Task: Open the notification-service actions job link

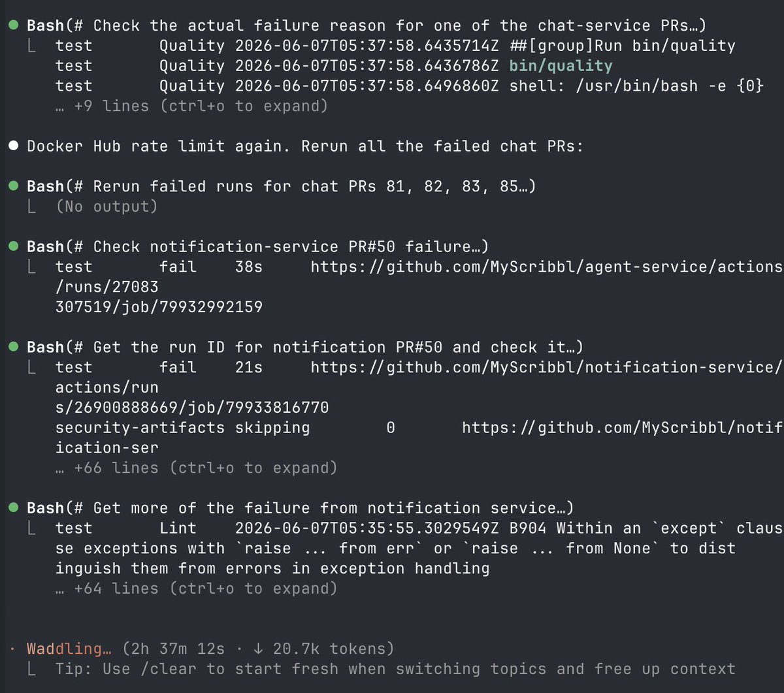Action: pos(419,387)
